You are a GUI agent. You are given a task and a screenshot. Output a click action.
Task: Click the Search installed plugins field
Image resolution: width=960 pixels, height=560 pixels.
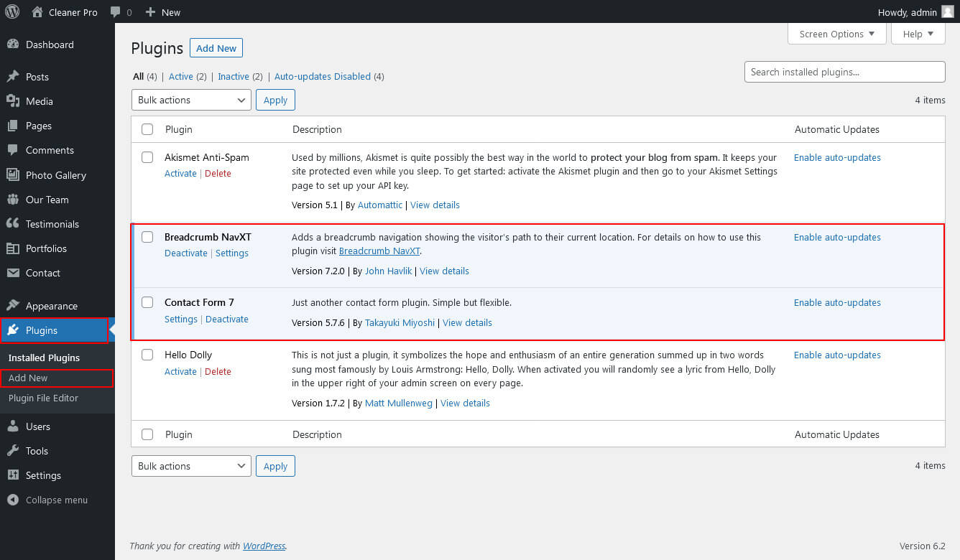[x=844, y=72]
